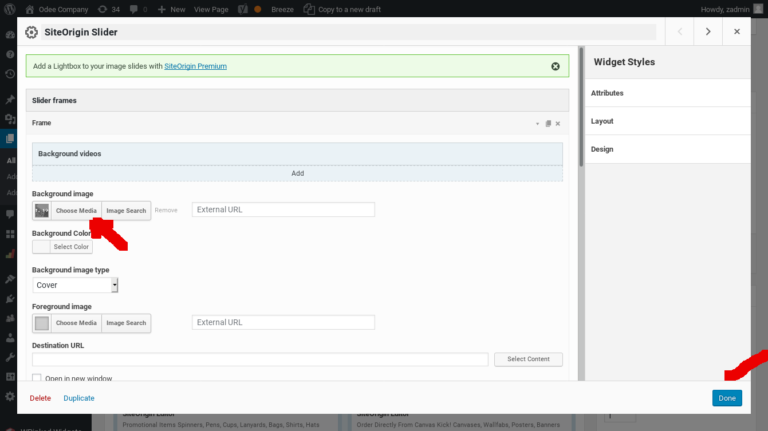The image size is (768, 431).
Task: Click Choose Media under Background image
Action: coord(76,210)
